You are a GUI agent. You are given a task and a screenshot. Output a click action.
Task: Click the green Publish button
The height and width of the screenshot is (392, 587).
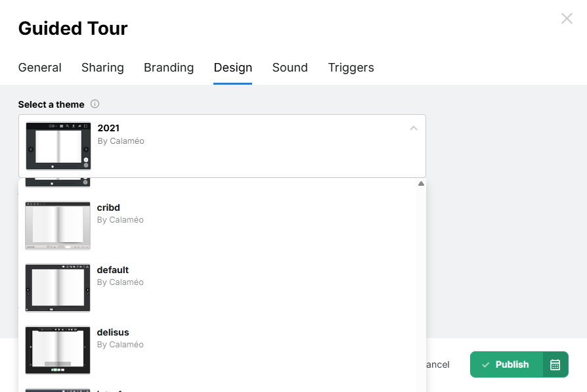[506, 364]
